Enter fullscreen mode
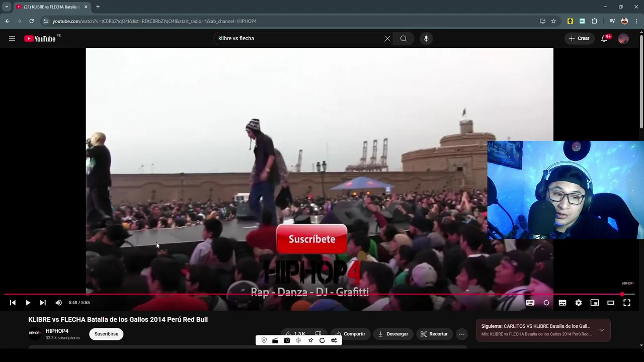The width and height of the screenshot is (644, 362). [x=627, y=303]
